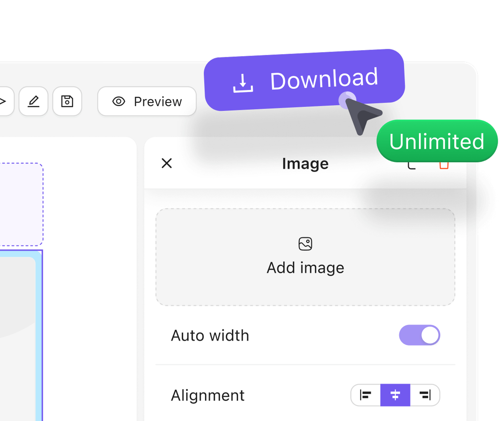This screenshot has width=504, height=421.
Task: Click the Image panel title
Action: coord(305,163)
